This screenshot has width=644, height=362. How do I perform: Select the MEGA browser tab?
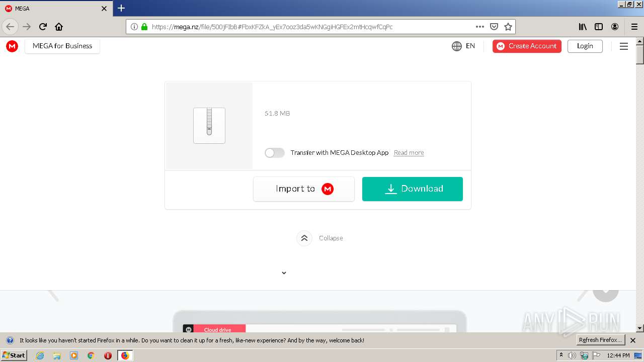point(55,9)
